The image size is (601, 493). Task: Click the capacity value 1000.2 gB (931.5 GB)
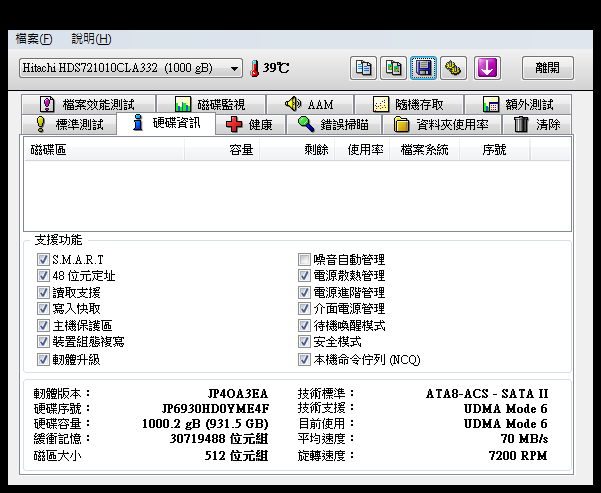[x=205, y=424]
